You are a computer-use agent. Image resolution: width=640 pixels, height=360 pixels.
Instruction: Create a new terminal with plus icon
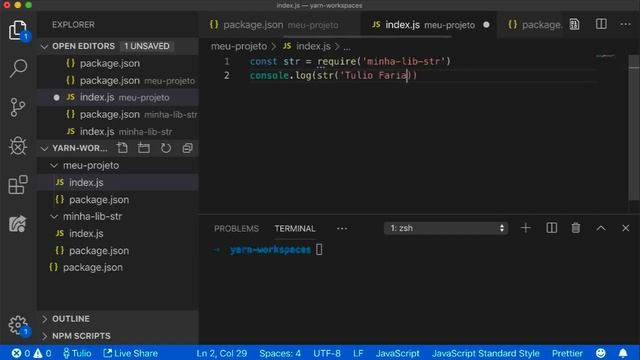tap(526, 228)
